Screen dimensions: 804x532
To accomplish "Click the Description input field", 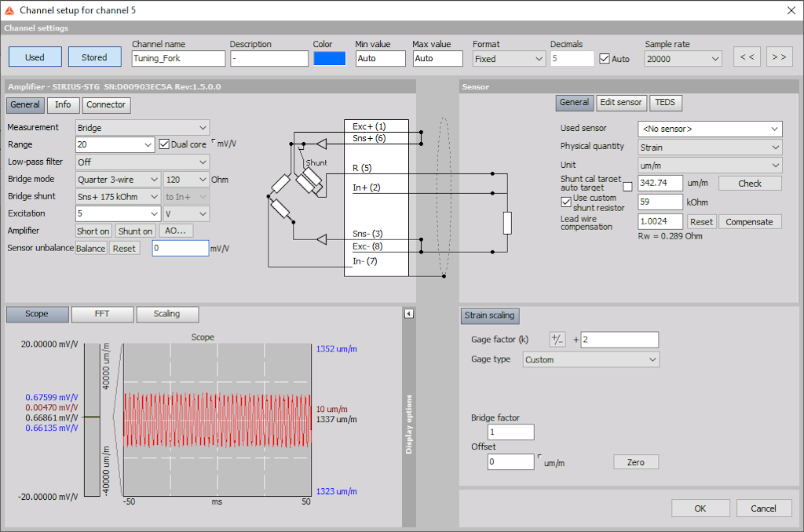I will tap(269, 58).
